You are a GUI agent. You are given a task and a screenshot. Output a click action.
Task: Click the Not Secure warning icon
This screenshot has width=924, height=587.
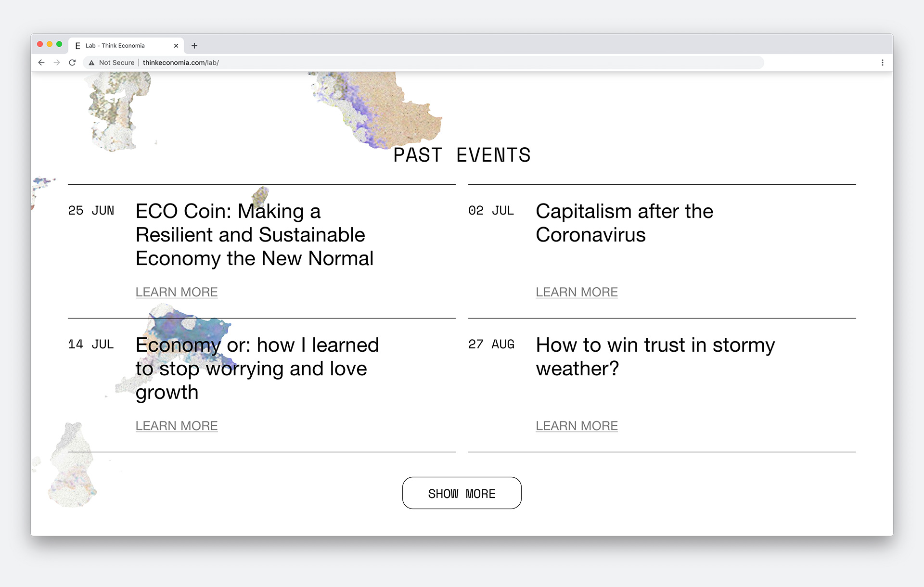pos(91,63)
